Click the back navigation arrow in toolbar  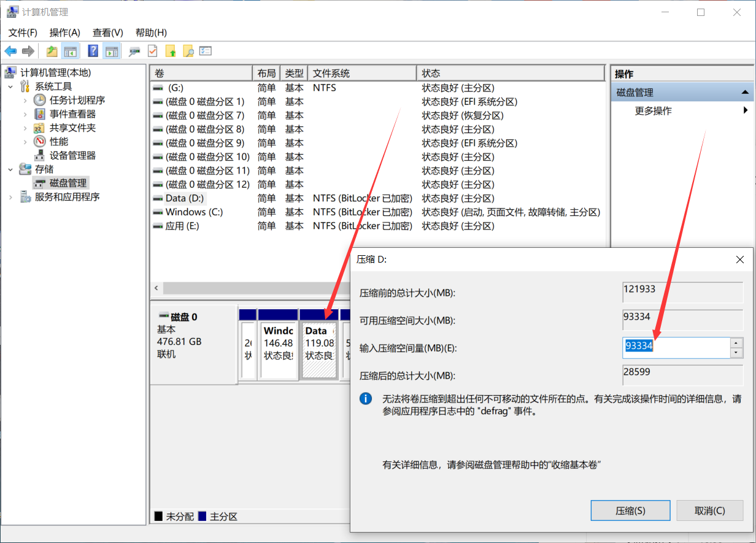tap(11, 50)
